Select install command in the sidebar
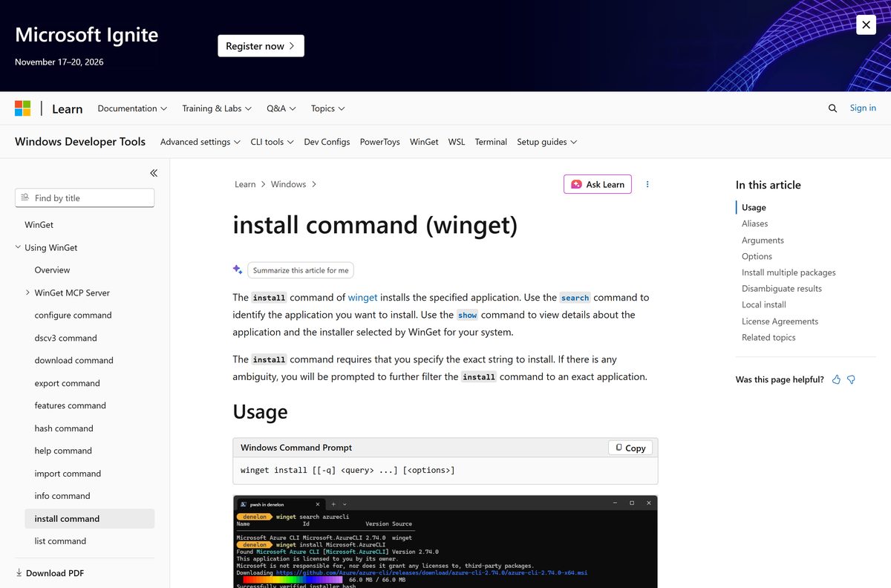Viewport: 891px width, 588px height. (89, 518)
